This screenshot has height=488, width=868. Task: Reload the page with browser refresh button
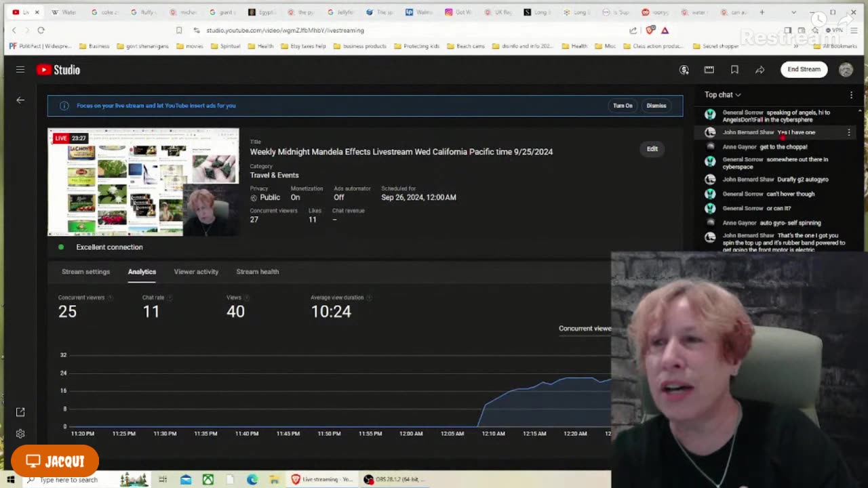pyautogui.click(x=41, y=30)
